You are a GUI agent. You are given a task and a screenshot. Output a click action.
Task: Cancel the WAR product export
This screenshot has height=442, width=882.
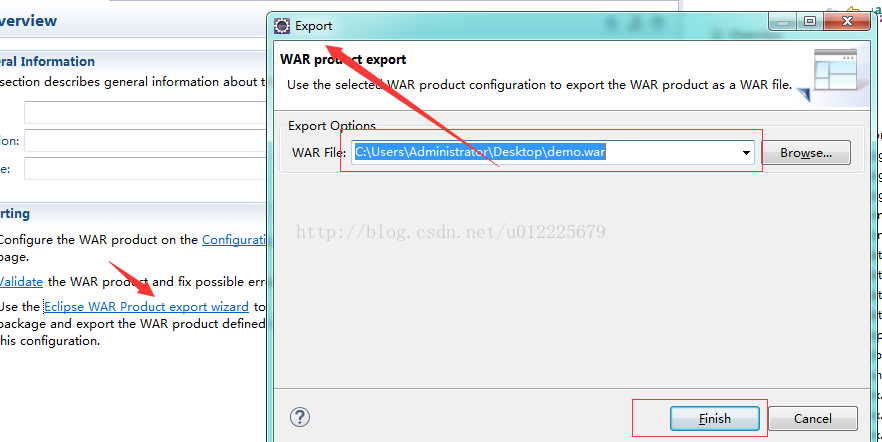coord(813,418)
